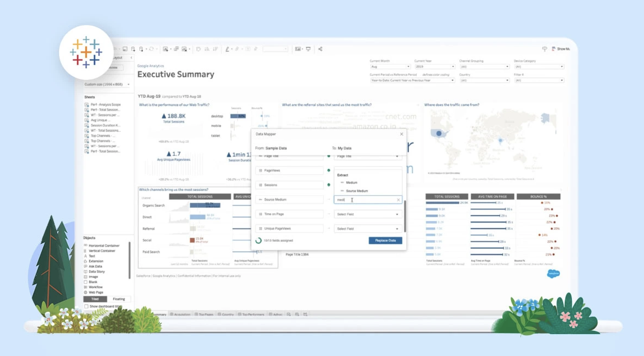Switch to the Adhoc tab

[276, 314]
